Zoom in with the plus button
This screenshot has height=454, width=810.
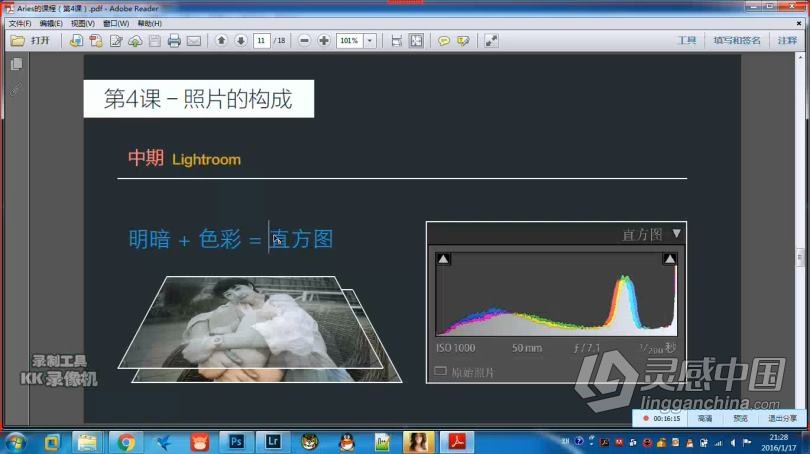click(x=324, y=40)
